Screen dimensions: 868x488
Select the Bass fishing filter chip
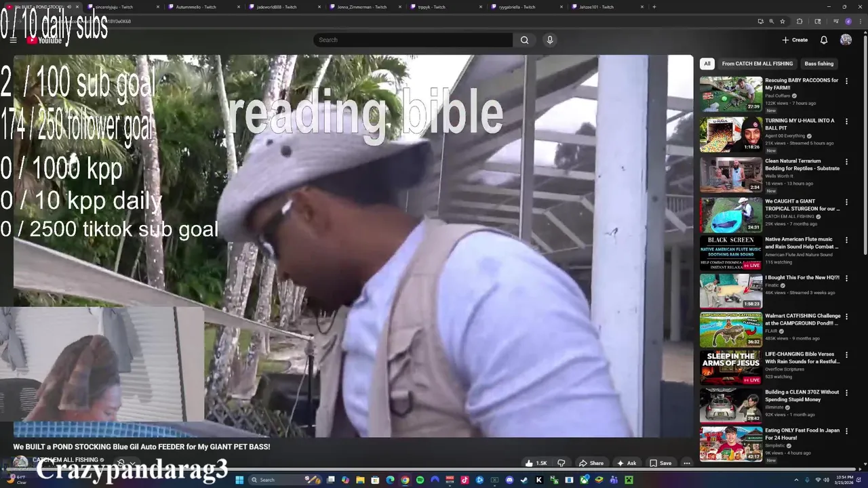[818, 64]
